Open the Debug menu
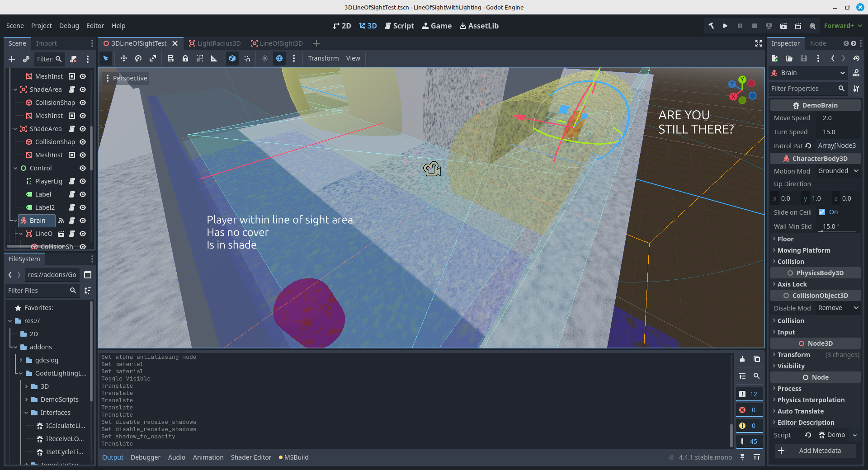Image resolution: width=868 pixels, height=470 pixels. (x=69, y=26)
